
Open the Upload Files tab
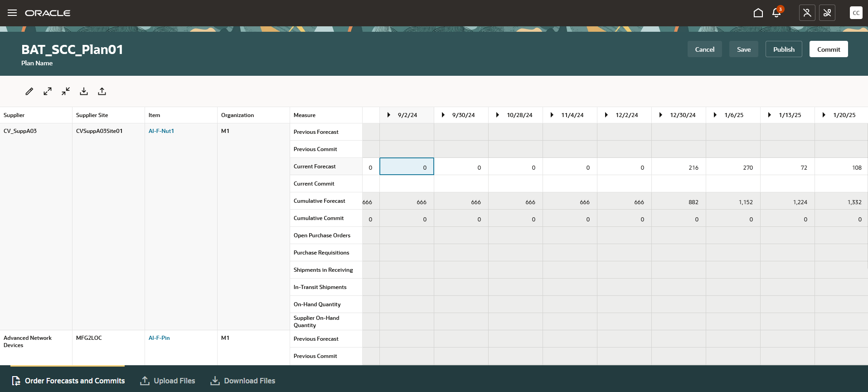coord(168,381)
